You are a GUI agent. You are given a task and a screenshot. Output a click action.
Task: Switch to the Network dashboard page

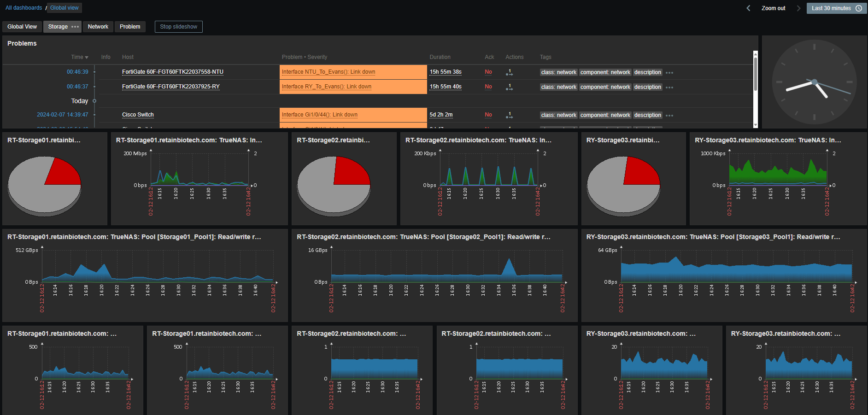[98, 27]
